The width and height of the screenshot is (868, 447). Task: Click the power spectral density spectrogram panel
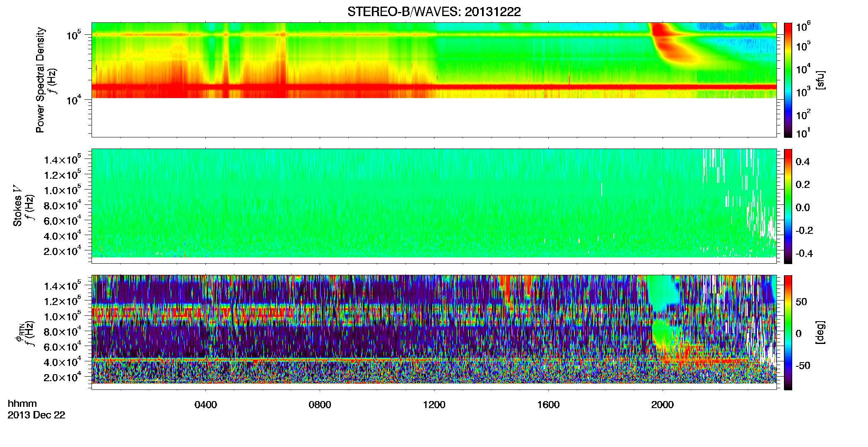[x=434, y=80]
